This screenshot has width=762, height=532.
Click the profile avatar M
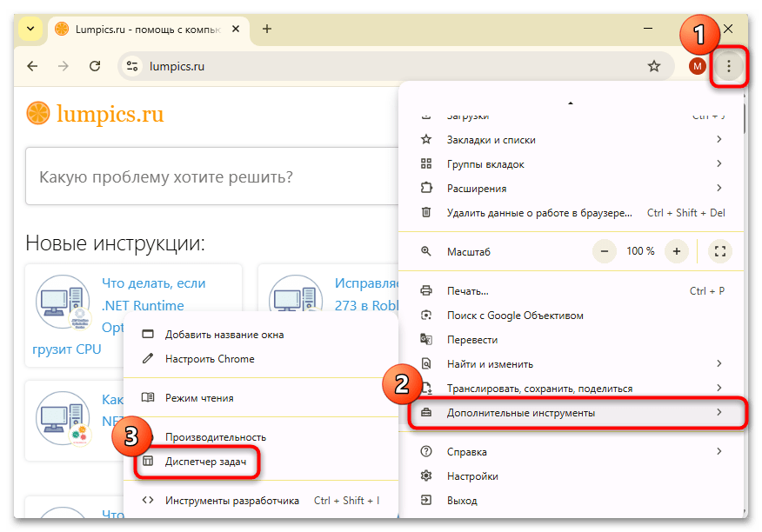[698, 66]
